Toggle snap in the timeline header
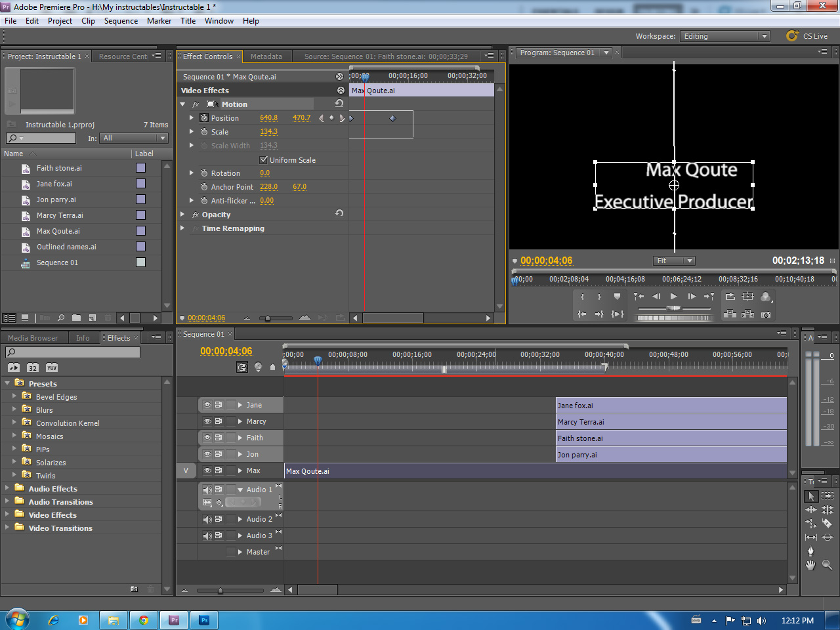 click(x=243, y=367)
